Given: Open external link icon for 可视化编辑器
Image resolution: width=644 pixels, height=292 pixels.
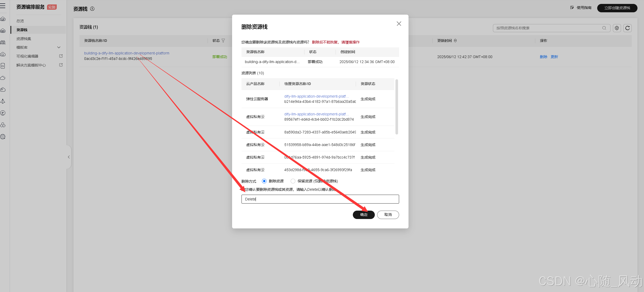Looking at the screenshot, I should [x=61, y=56].
